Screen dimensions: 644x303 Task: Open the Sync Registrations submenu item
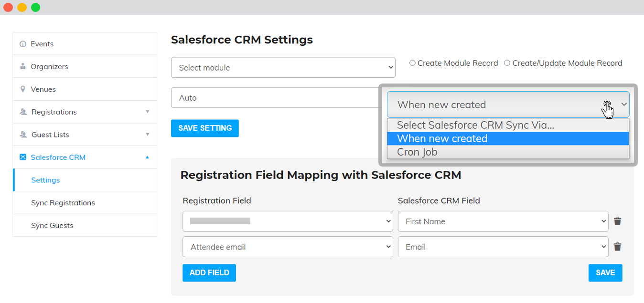click(x=85, y=203)
